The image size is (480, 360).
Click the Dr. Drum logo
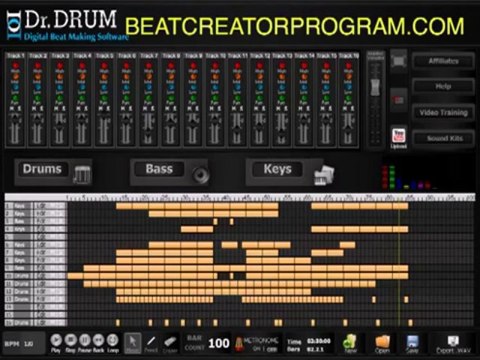[x=67, y=25]
